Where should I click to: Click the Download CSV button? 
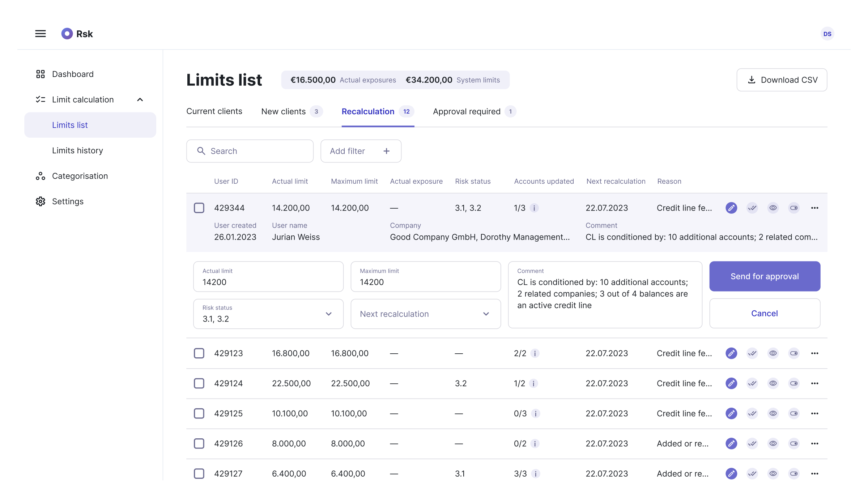point(782,80)
